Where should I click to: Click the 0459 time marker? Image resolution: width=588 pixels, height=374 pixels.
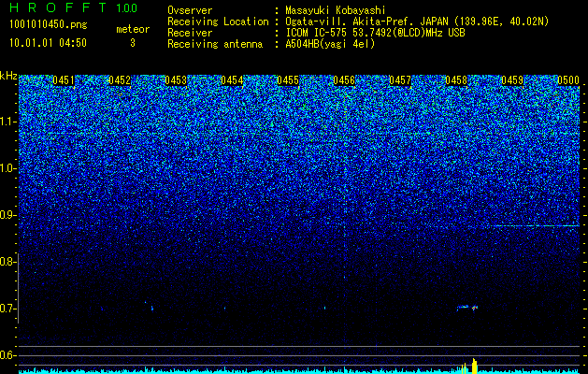tap(512, 80)
